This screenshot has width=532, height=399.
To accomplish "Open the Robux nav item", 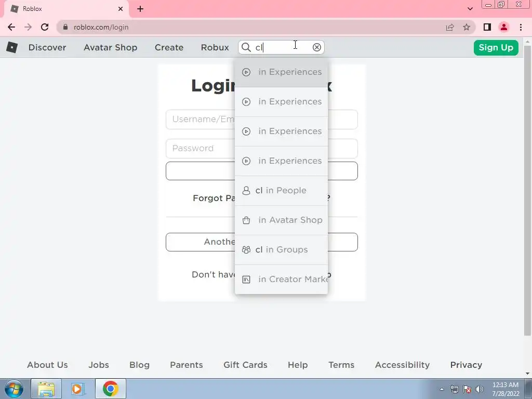I will point(215,47).
